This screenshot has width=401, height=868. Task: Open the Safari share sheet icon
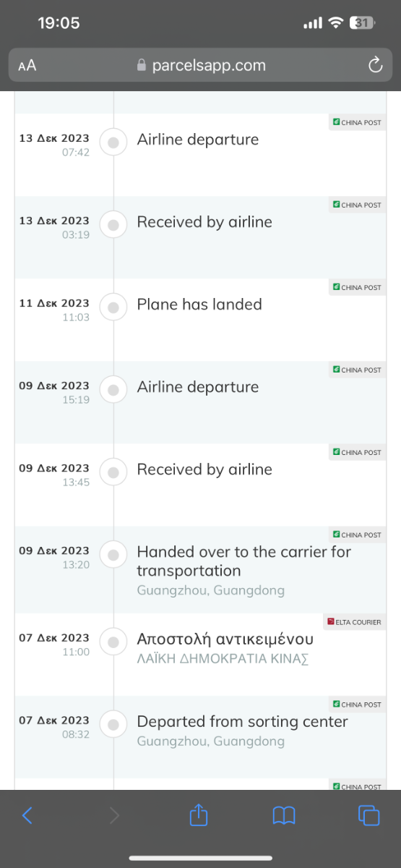(x=199, y=814)
